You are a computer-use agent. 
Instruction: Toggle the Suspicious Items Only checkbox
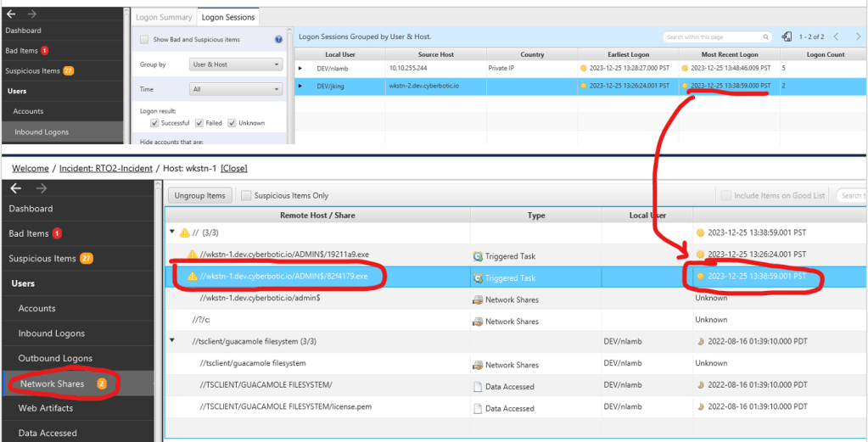[x=246, y=195]
